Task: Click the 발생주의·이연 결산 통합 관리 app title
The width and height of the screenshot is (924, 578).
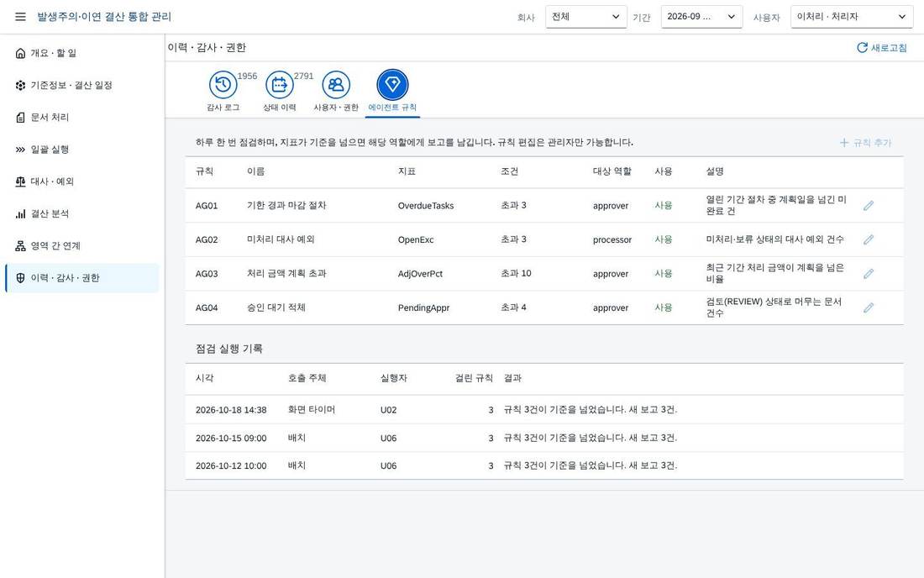Action: click(104, 17)
